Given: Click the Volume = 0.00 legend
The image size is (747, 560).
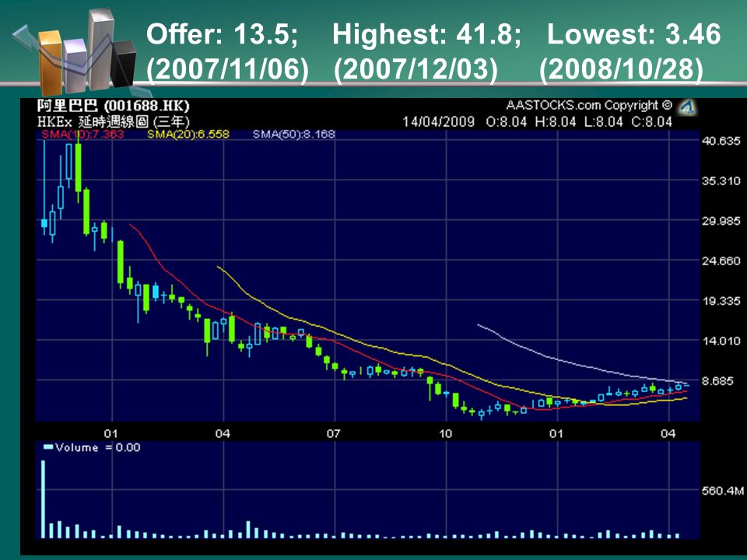Looking at the screenshot, I should (x=92, y=448).
